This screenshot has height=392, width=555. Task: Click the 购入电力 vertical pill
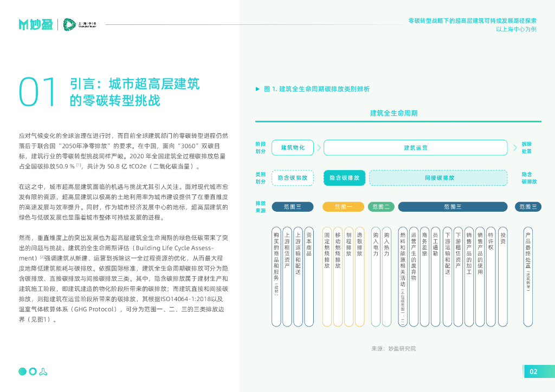376,277
